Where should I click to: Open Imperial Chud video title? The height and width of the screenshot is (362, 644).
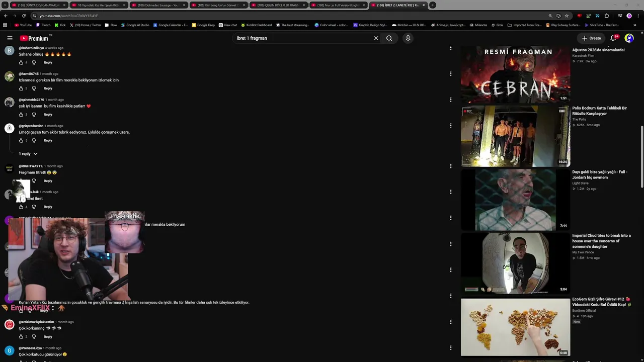point(601,241)
